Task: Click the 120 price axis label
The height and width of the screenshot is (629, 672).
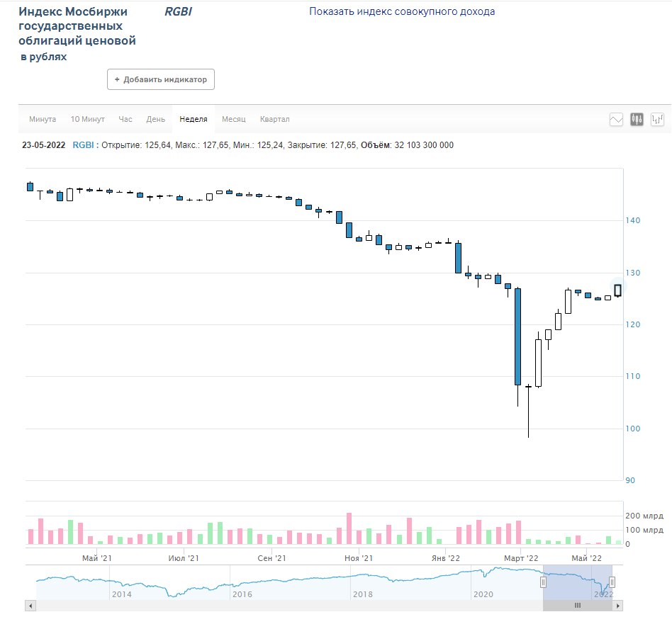Action: pos(633,324)
